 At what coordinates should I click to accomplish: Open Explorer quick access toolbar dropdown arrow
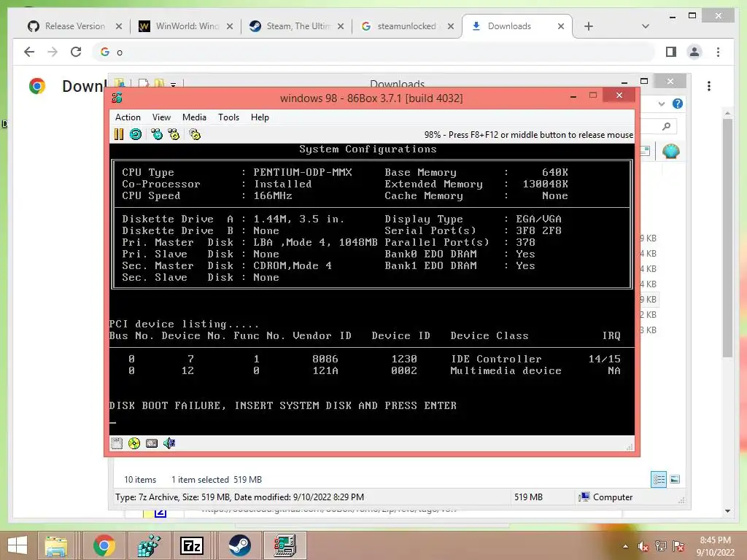click(174, 85)
